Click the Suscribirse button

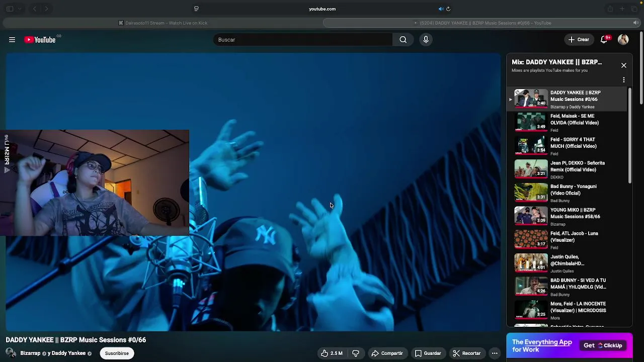[117, 353]
